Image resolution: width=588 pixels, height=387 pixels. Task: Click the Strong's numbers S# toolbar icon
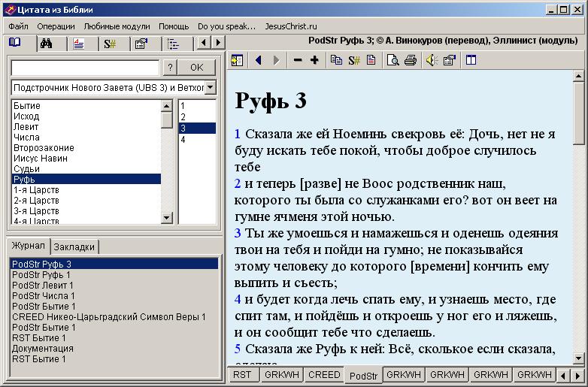coord(353,61)
